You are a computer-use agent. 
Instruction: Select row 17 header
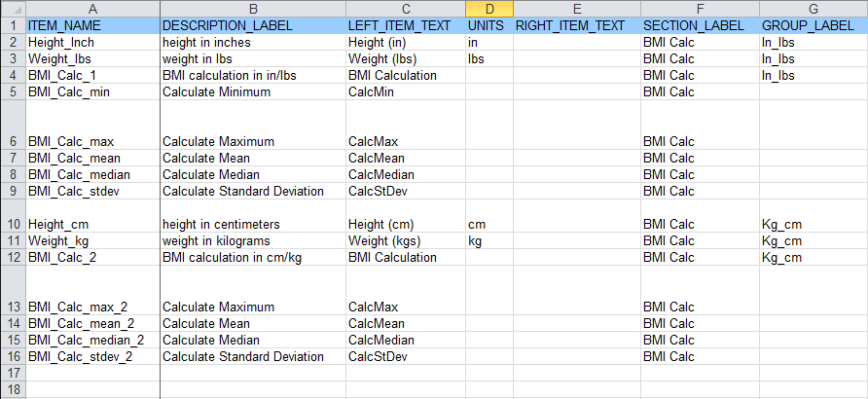point(12,373)
